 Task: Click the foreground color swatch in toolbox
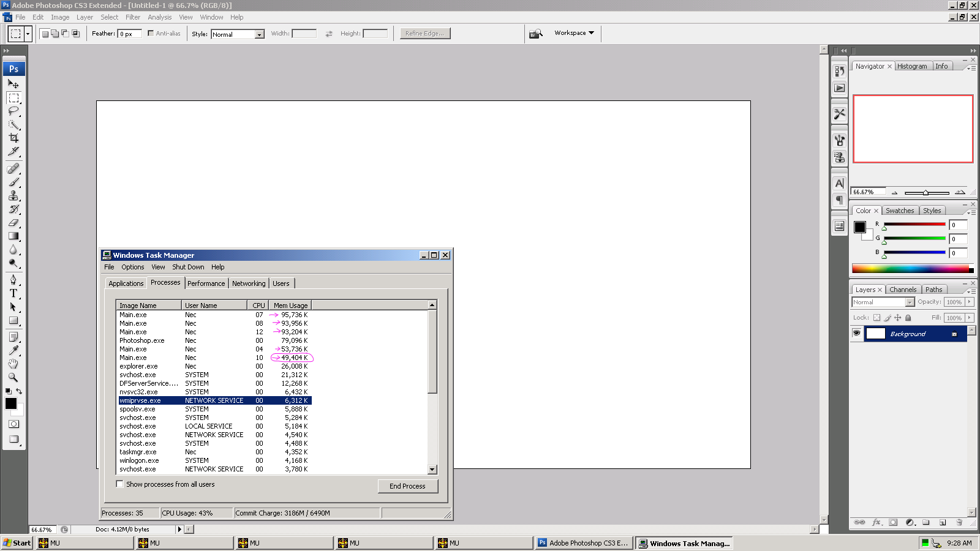(x=11, y=403)
